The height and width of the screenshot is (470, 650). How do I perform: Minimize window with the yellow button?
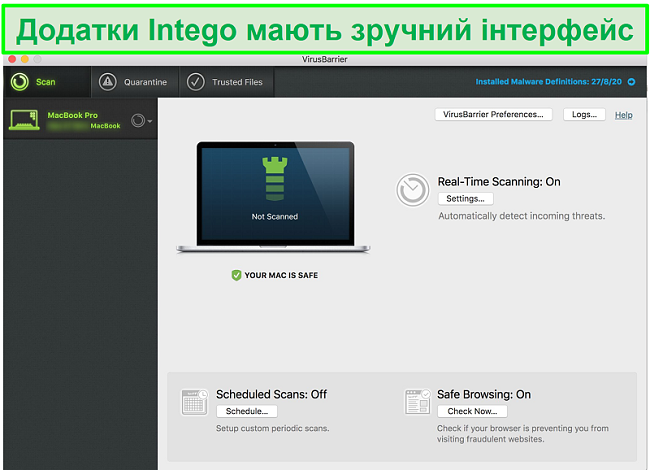coord(25,59)
